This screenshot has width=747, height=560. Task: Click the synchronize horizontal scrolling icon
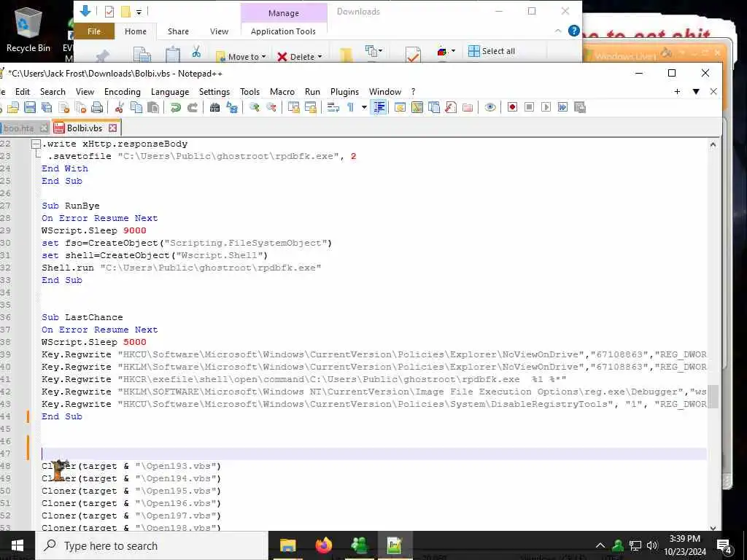coord(311,107)
